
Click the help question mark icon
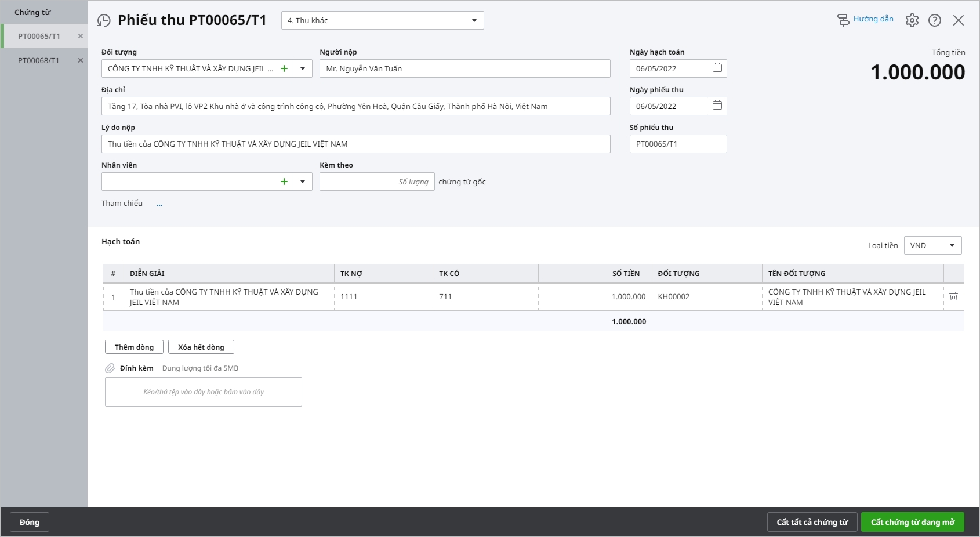coord(934,20)
